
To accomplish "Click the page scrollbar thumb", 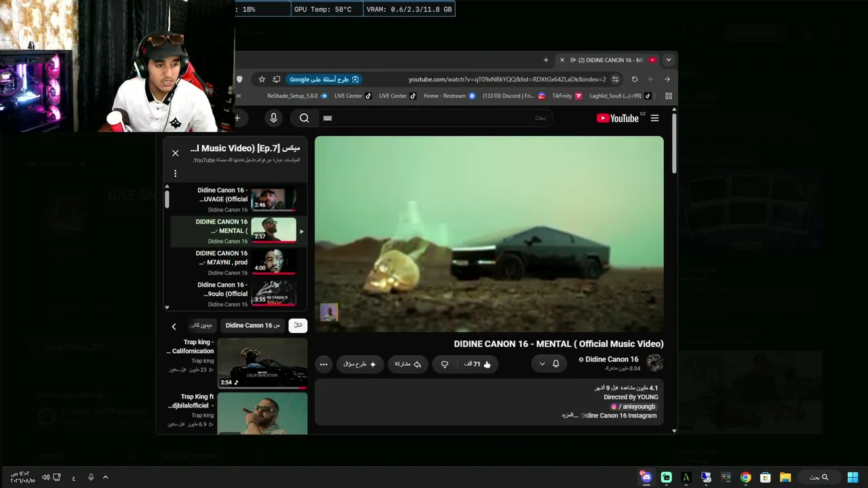I will click(x=674, y=142).
